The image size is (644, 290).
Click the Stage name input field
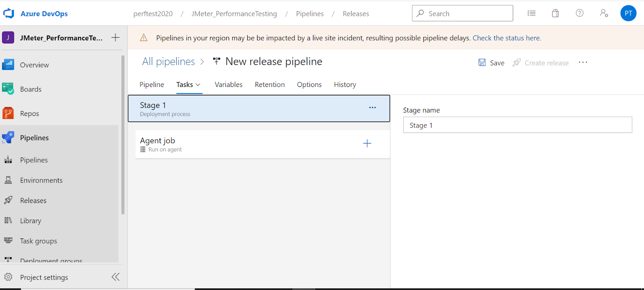[x=518, y=125]
